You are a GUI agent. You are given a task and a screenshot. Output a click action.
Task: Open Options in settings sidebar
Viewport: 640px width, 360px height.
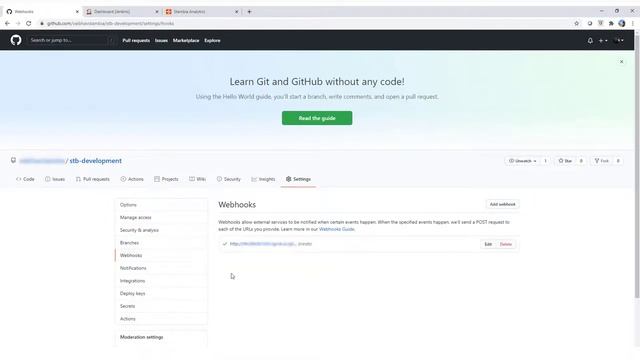(161, 205)
